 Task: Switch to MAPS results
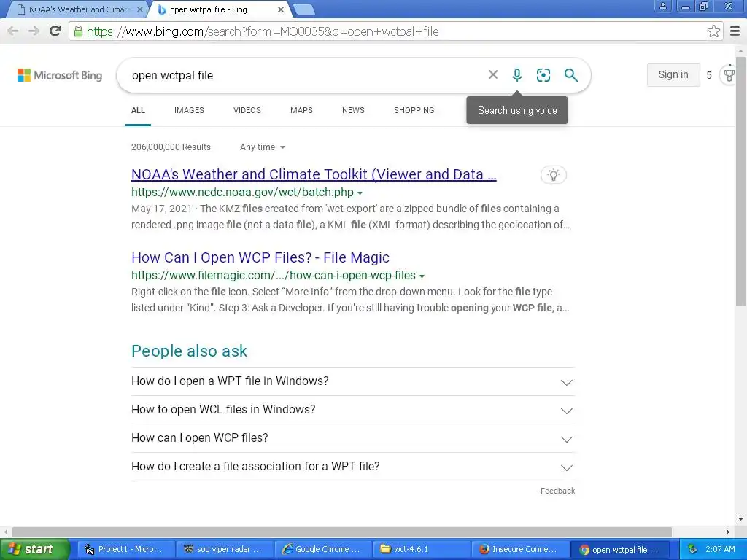click(x=301, y=110)
